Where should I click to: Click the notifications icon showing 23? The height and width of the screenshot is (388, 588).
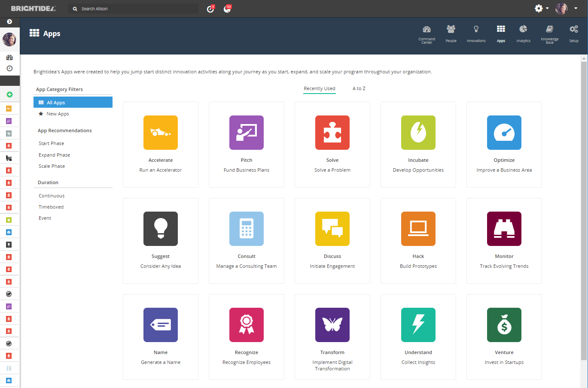(x=227, y=9)
